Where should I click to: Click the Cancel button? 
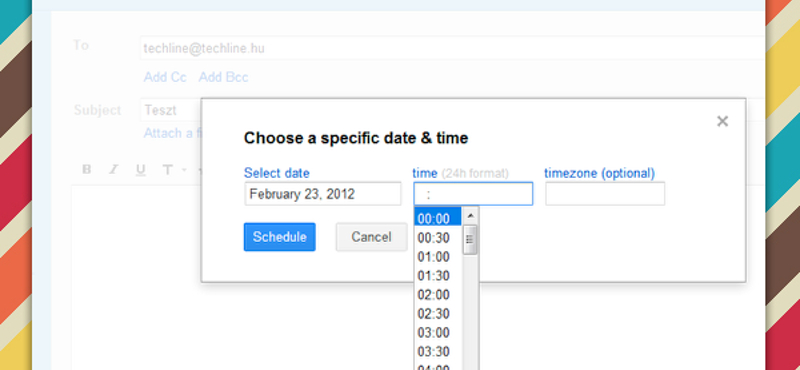[x=371, y=237]
